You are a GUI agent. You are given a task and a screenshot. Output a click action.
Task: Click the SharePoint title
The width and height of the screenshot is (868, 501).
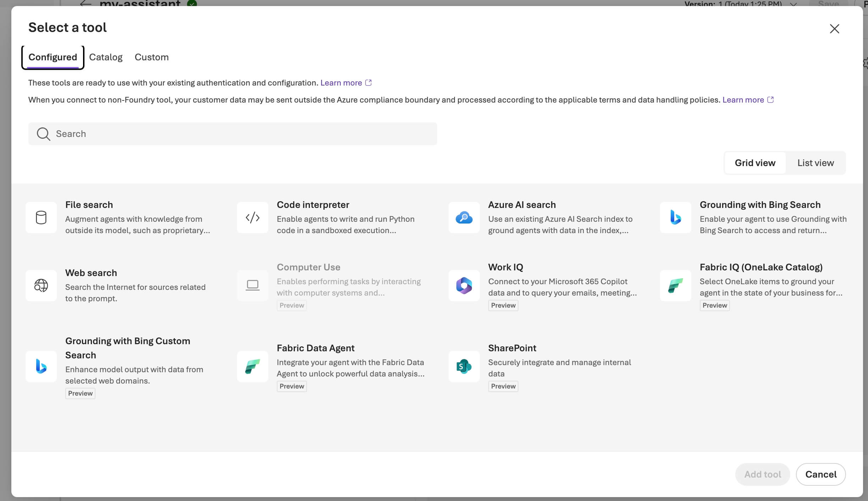512,348
